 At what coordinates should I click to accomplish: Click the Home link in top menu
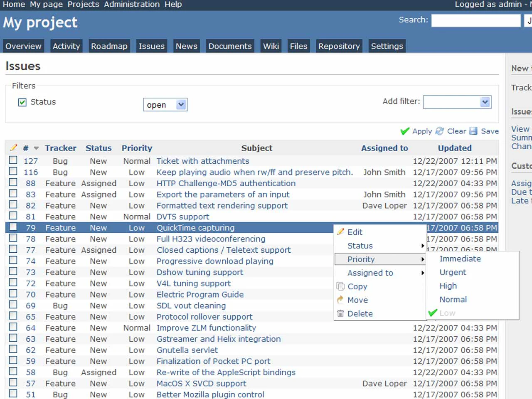click(x=14, y=4)
